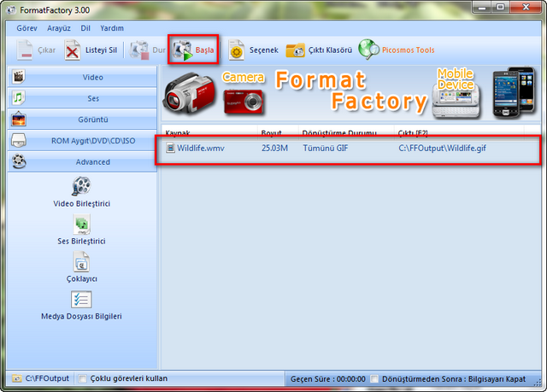Click the Ses music note icon
This screenshot has width=547, height=392.
[x=19, y=98]
